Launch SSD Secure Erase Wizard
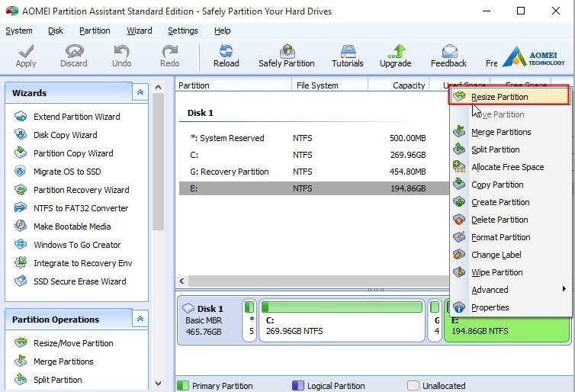Screen dimensions: 575x392 tap(80, 281)
